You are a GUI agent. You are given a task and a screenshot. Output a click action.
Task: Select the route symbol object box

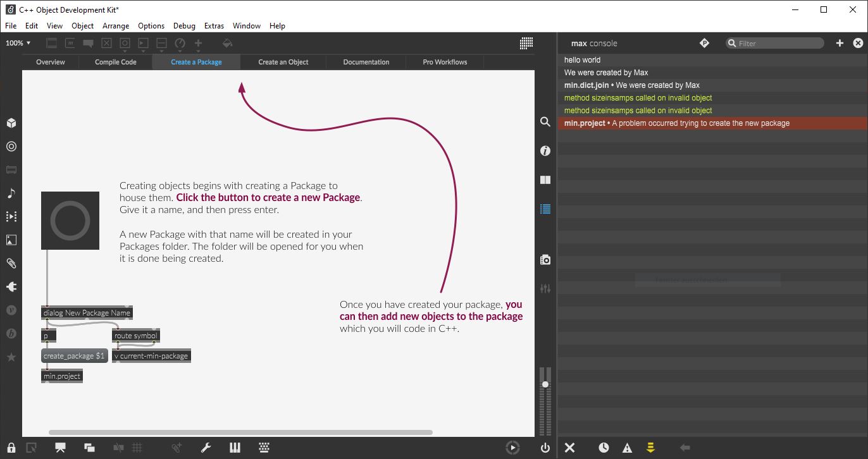[x=136, y=336]
